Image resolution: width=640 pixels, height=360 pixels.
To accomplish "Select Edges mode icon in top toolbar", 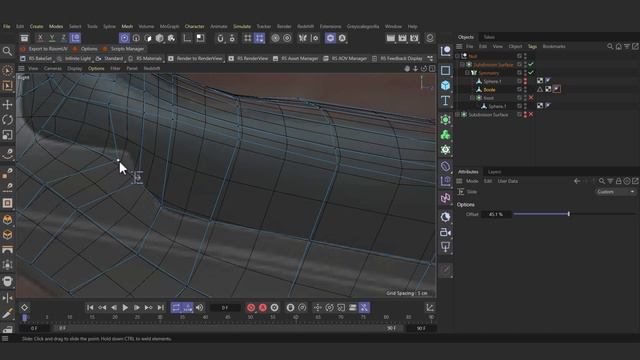I will (x=136, y=38).
